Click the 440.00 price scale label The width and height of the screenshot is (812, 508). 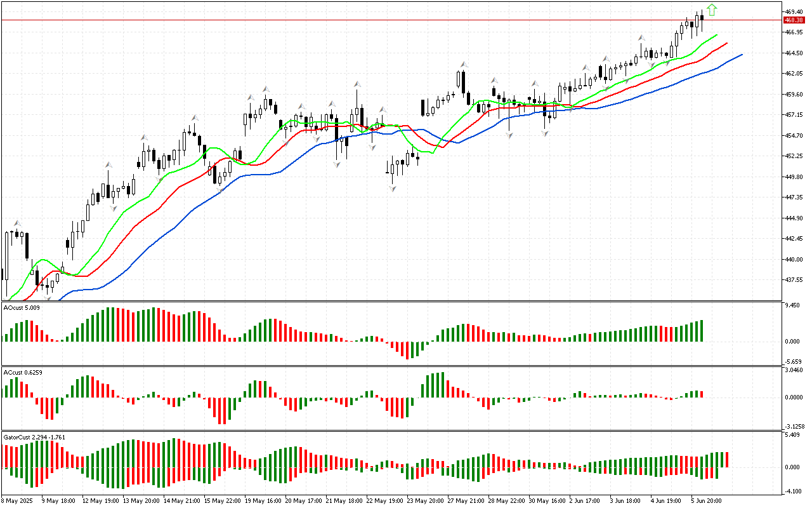794,259
